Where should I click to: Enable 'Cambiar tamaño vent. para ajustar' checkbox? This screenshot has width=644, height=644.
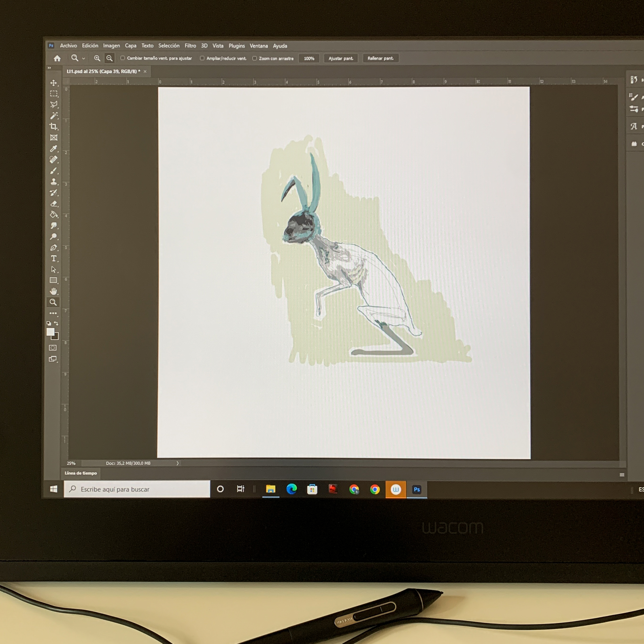123,58
